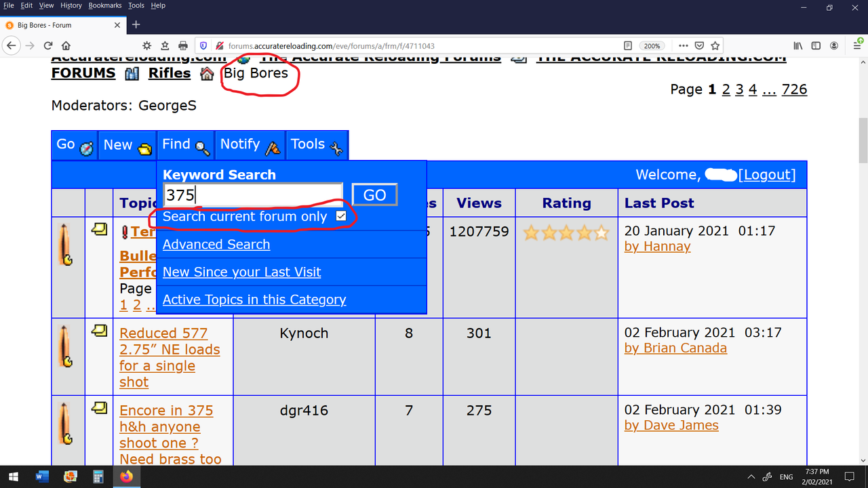The image size is (868, 488).
Task: Open tracking protection shield icon
Action: 203,46
